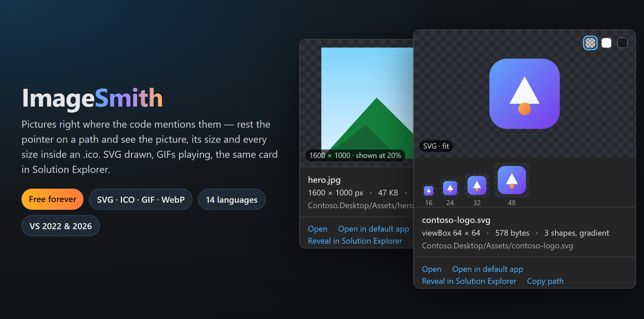Open contoso-logo.svg via Open link

click(x=432, y=269)
